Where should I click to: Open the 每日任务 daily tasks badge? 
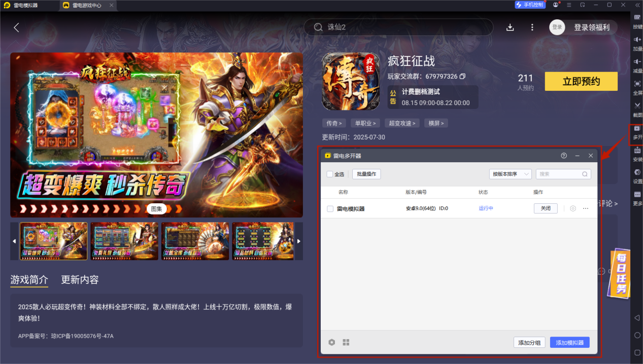point(621,273)
